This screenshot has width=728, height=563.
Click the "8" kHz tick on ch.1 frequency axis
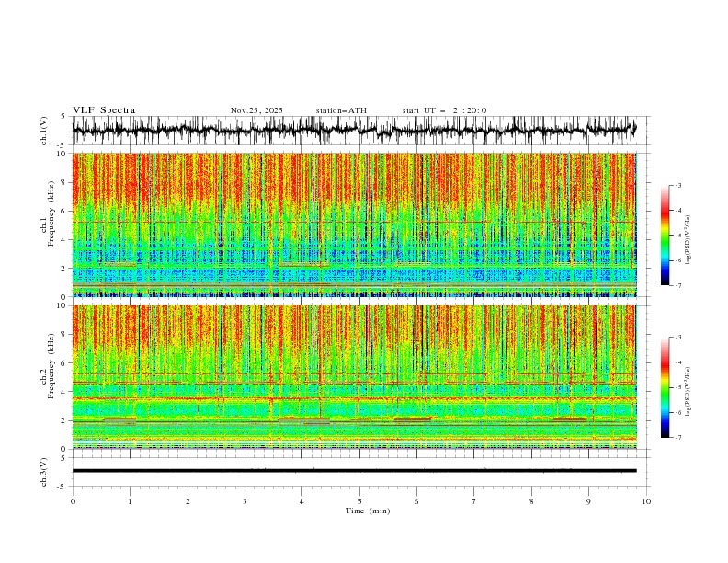point(64,182)
